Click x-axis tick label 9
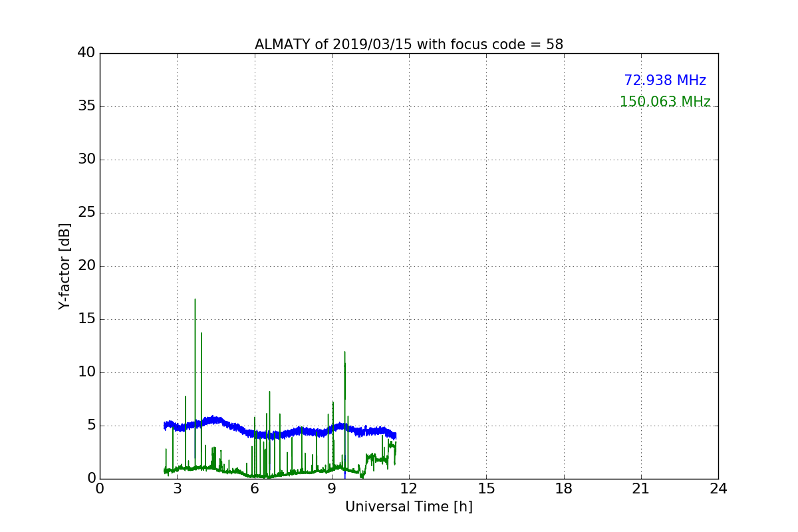This screenshot has width=798, height=532. click(x=332, y=489)
